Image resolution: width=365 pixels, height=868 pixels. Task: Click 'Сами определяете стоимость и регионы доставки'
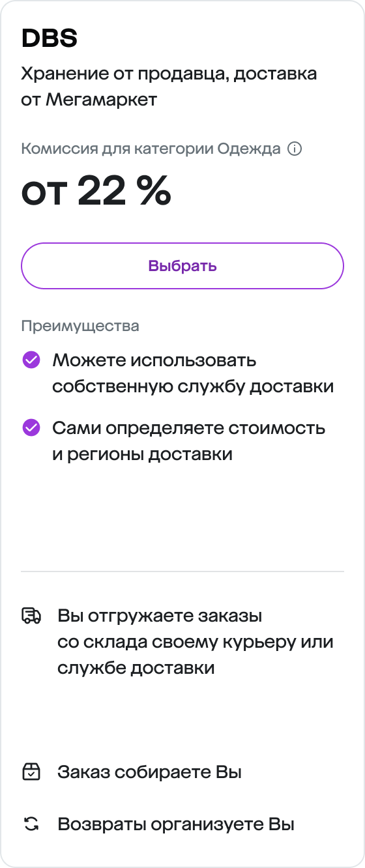(x=189, y=441)
